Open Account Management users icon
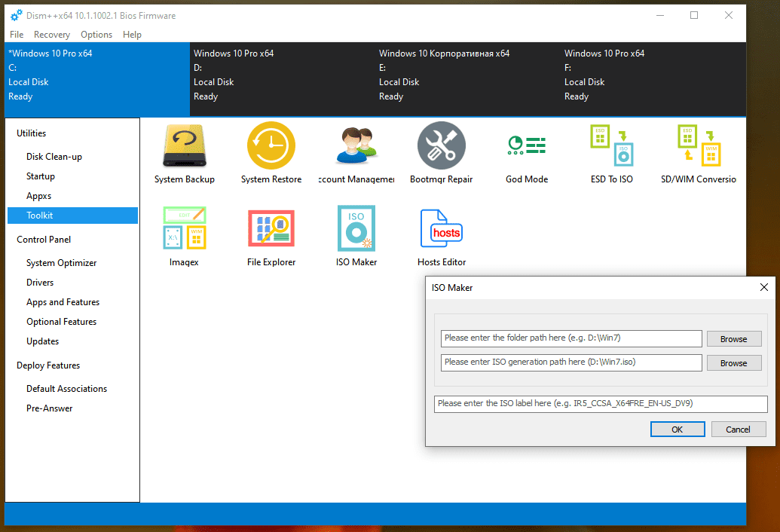The height and width of the screenshot is (532, 780). [x=356, y=145]
